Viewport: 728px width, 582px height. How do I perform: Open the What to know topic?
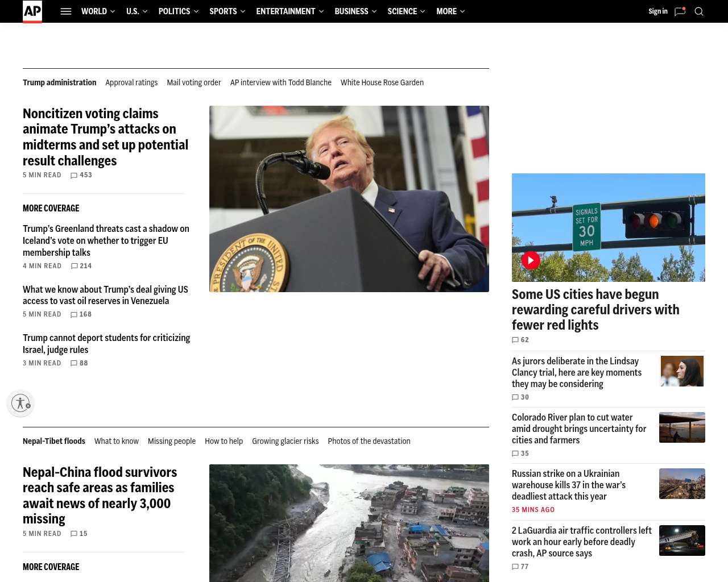(x=117, y=441)
